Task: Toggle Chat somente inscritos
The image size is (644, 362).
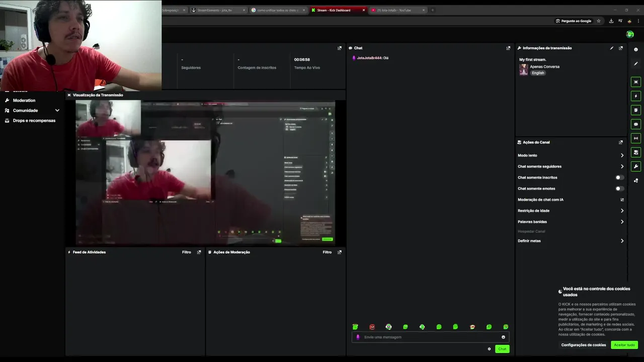Action: pyautogui.click(x=620, y=177)
